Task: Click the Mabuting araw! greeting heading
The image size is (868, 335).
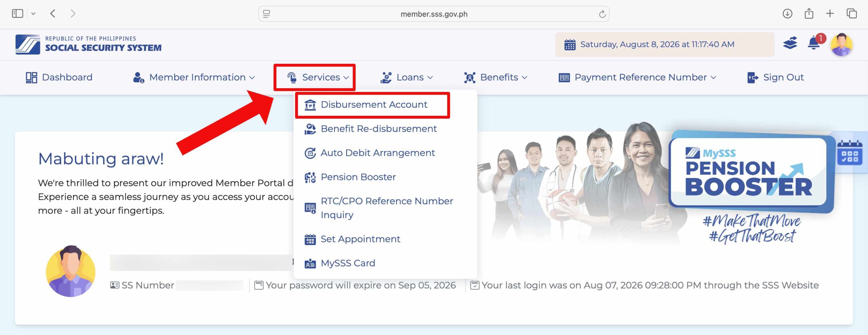Action: coord(101,159)
